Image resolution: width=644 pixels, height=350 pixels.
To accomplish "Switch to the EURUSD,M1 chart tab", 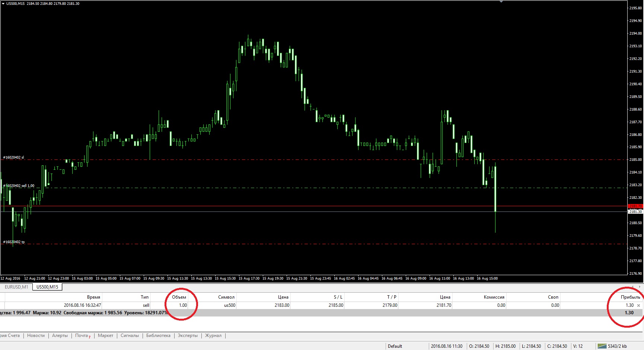I will point(16,287).
